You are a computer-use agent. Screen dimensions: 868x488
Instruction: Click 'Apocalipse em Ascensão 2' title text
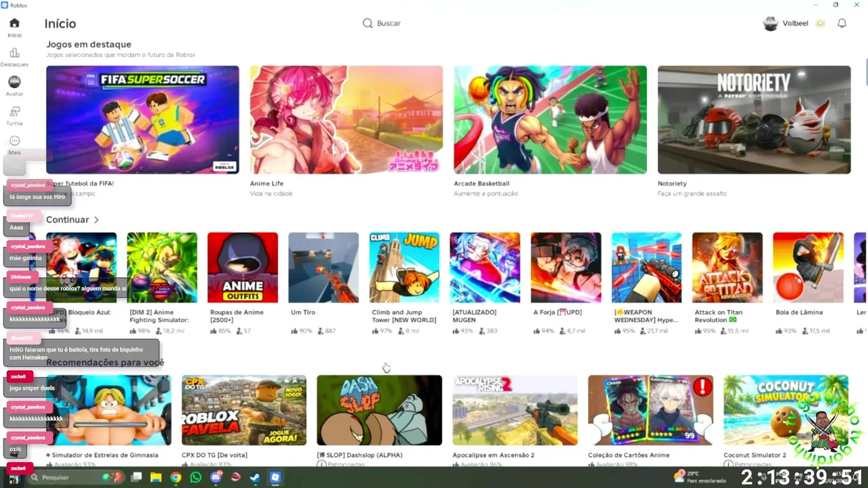coord(494,455)
